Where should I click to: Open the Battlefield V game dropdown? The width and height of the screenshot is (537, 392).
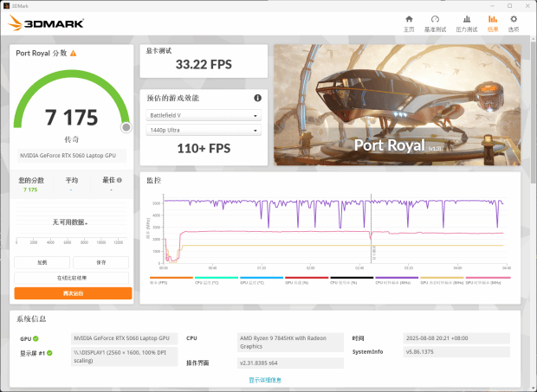(x=204, y=115)
